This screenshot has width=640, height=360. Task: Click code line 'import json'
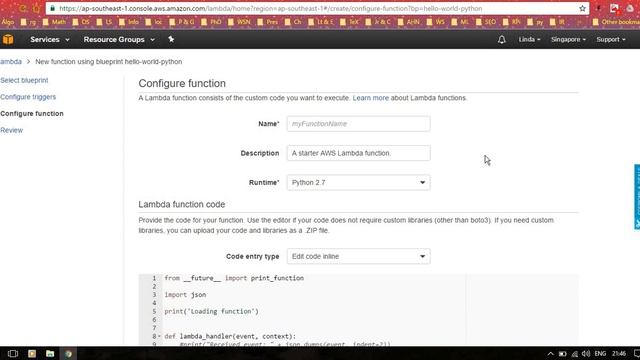pos(185,295)
